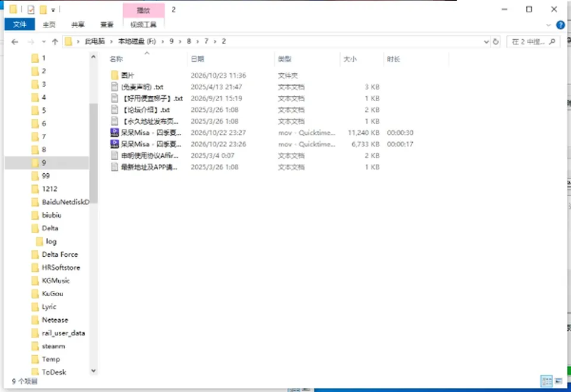Viewport: 571px width, 392px height.
Task: Open the 视频工具 ribbon tab
Action: tap(143, 24)
